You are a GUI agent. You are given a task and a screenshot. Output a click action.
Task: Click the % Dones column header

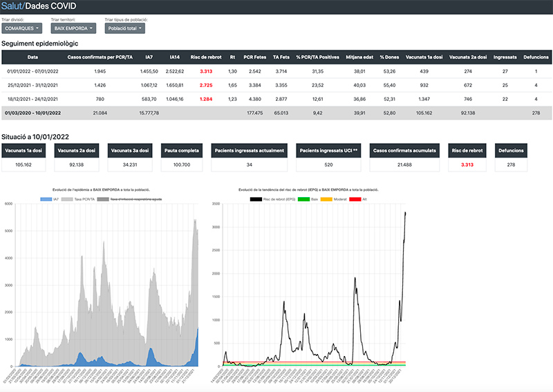389,57
